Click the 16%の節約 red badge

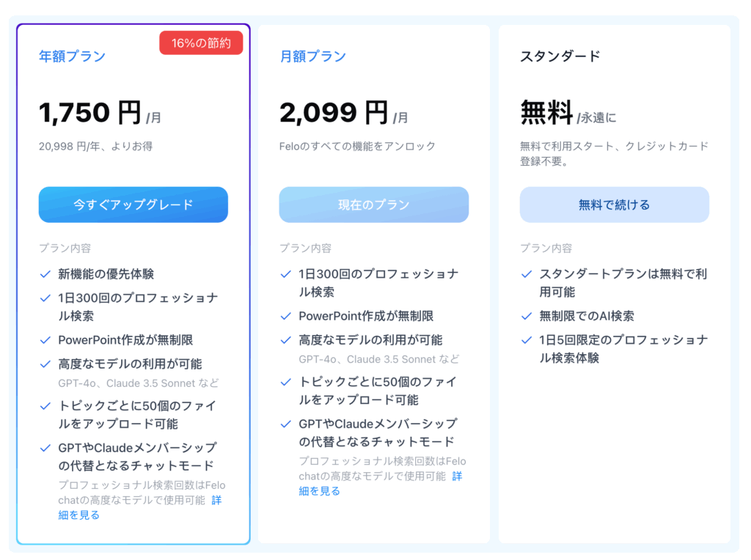(200, 43)
